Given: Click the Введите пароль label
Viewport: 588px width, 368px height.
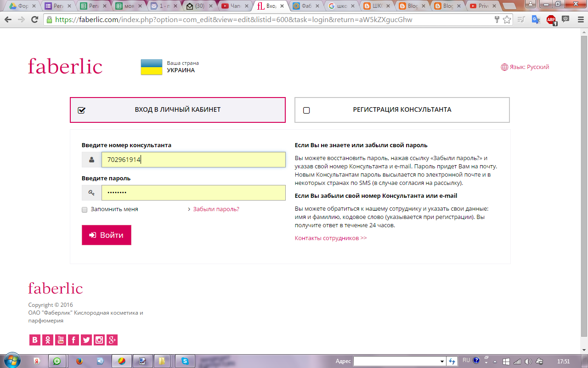Looking at the screenshot, I should (x=106, y=178).
